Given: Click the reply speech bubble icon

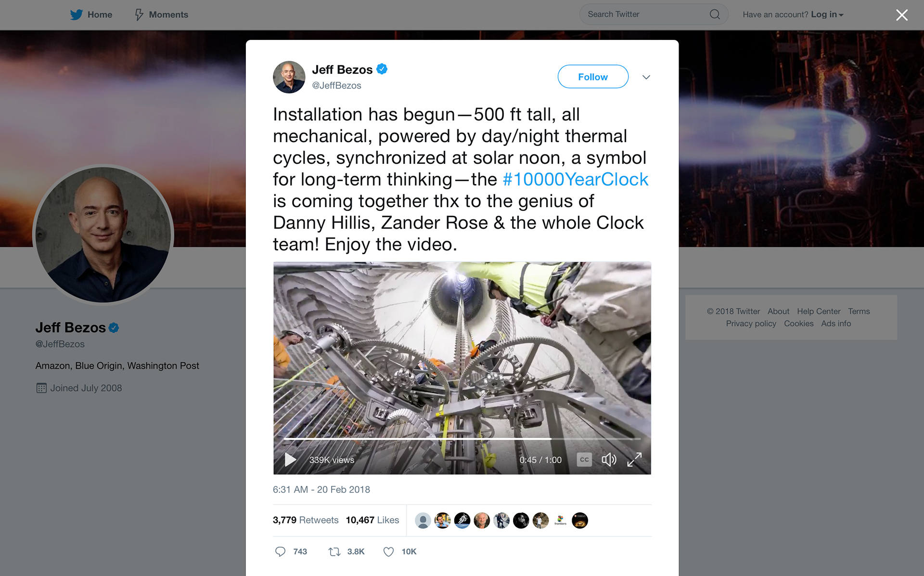Looking at the screenshot, I should click(x=280, y=551).
